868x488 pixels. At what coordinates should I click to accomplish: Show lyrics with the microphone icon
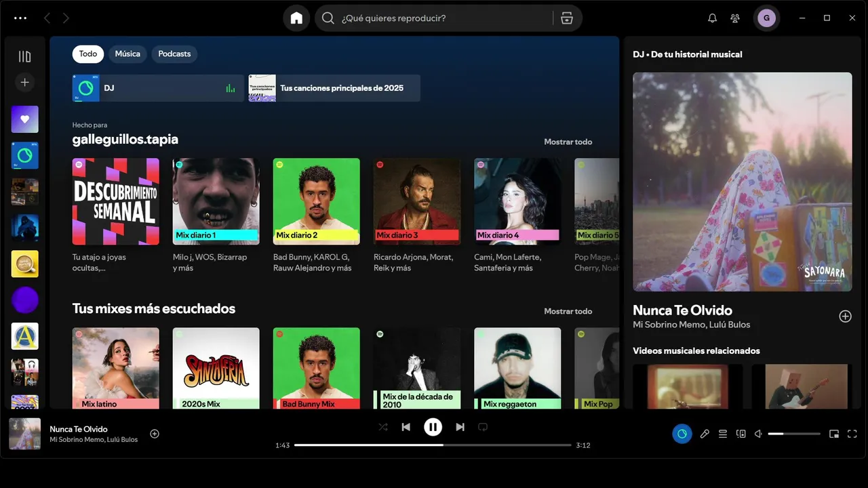pos(705,434)
